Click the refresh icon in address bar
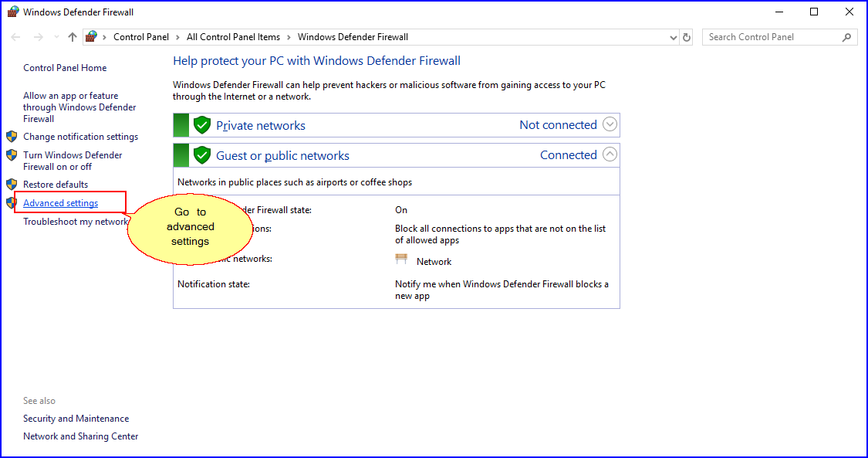Image resolution: width=868 pixels, height=458 pixels. tap(687, 37)
